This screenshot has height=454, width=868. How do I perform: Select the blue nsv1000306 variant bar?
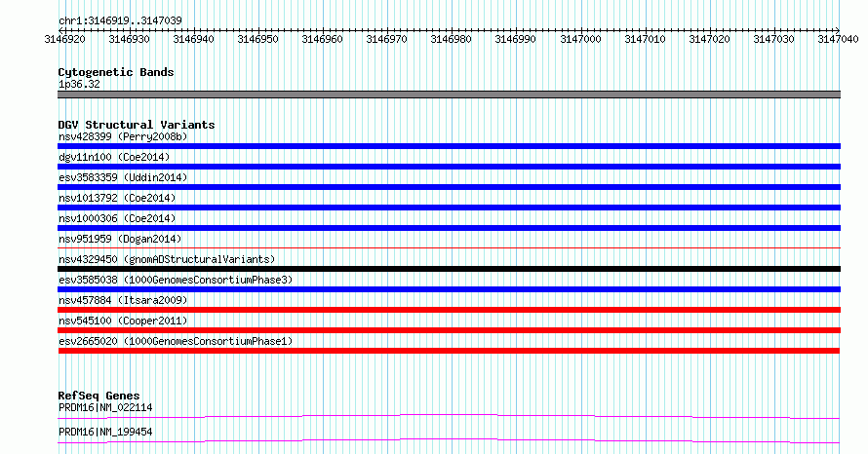click(x=449, y=228)
